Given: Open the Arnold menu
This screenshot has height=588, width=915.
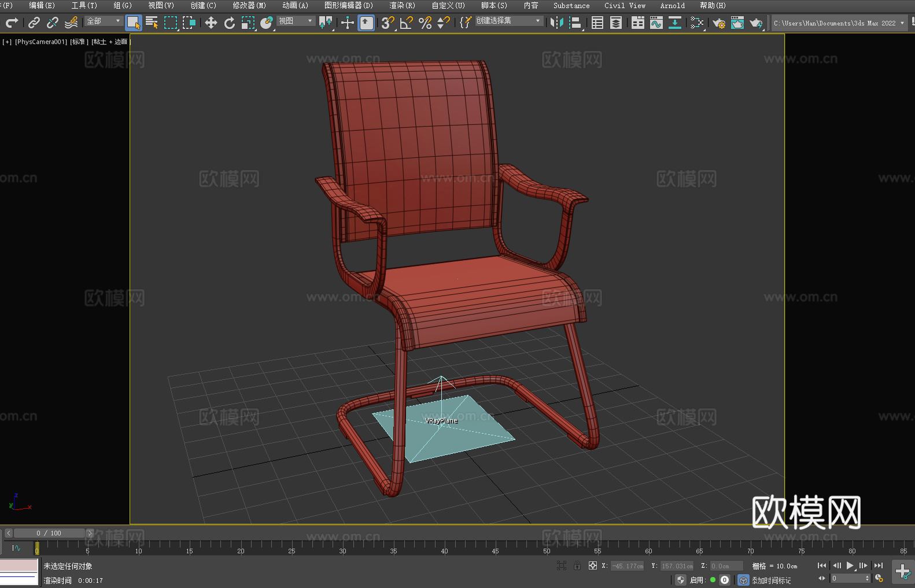Looking at the screenshot, I should [673, 5].
